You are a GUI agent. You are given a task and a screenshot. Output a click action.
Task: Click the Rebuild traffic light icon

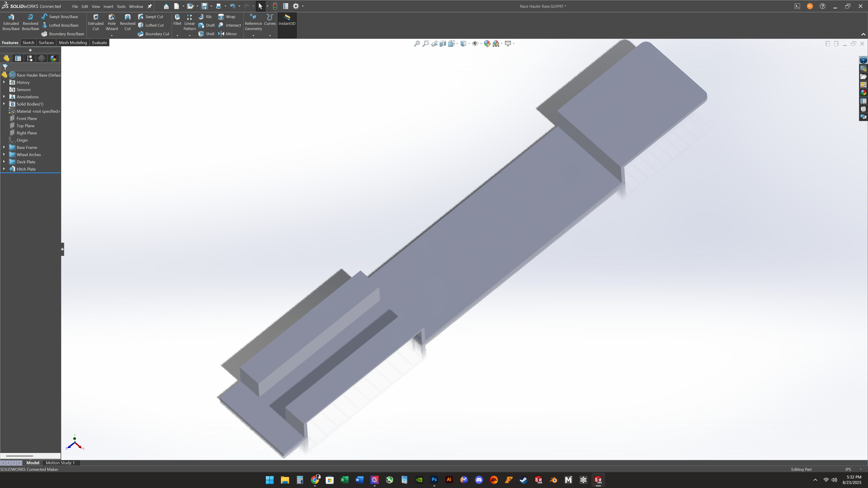point(275,6)
